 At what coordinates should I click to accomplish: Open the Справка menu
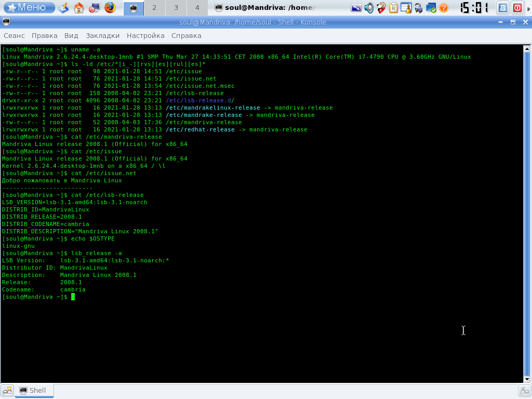pos(187,36)
